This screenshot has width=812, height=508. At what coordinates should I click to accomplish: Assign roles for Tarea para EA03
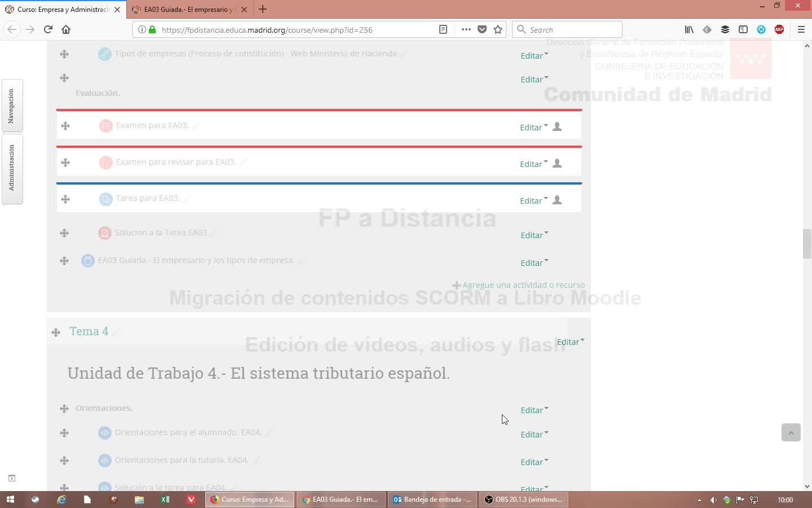point(557,200)
